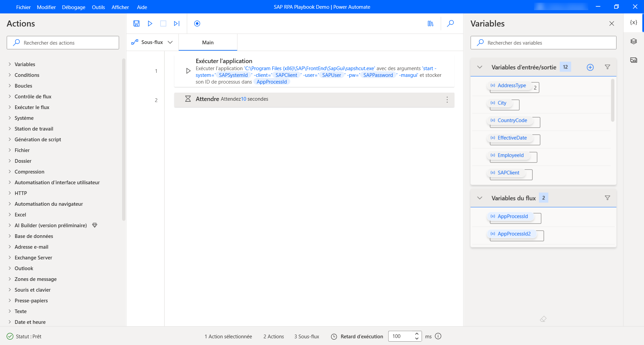Click the Actions pane scrollbar
The width and height of the screenshot is (644, 345).
124,139
